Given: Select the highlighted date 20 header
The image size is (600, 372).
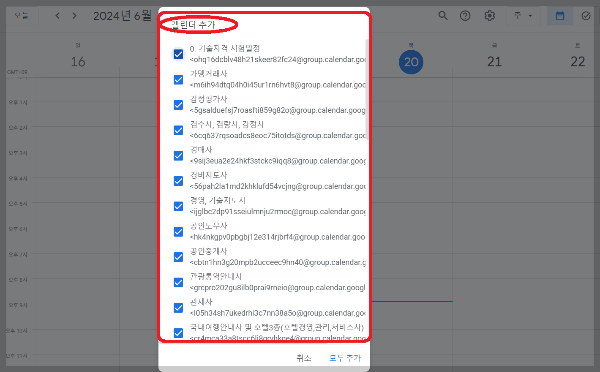Looking at the screenshot, I should pos(411,62).
